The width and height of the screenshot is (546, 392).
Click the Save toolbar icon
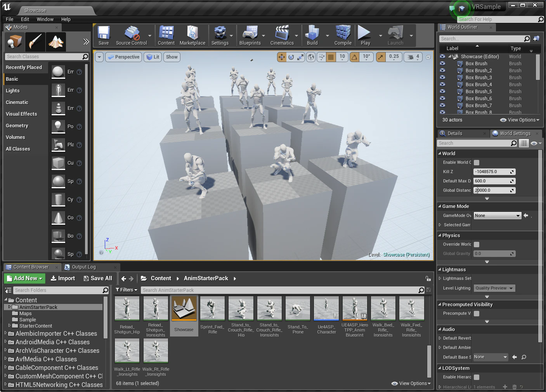[104, 35]
